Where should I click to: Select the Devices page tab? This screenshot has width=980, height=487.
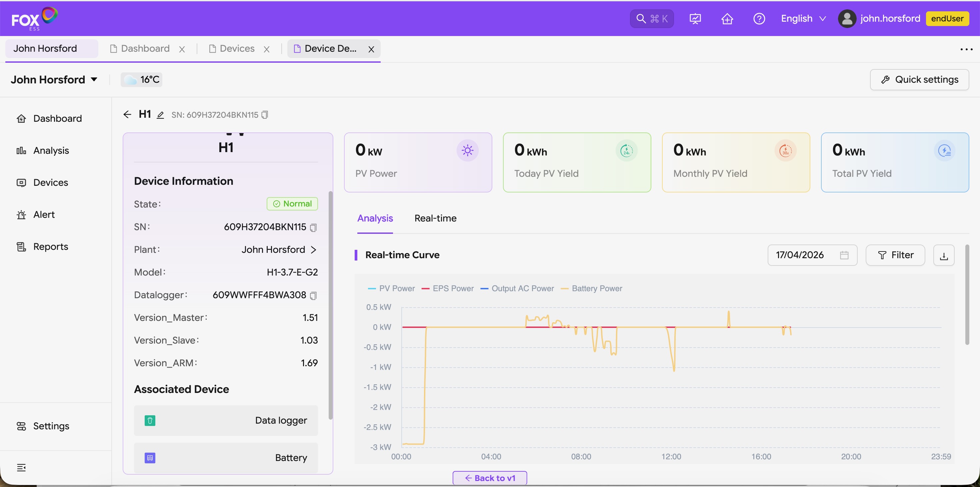click(237, 49)
